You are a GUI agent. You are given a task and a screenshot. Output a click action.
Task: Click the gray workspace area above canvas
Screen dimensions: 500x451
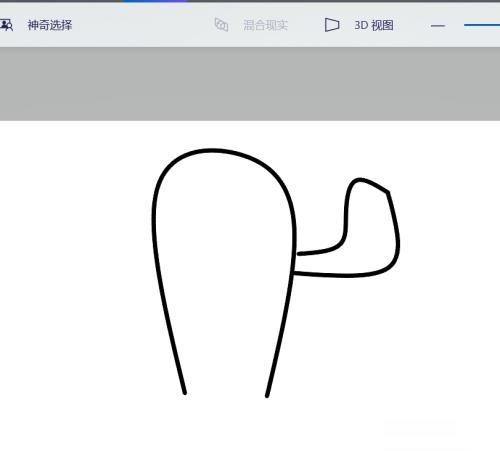pos(250,83)
